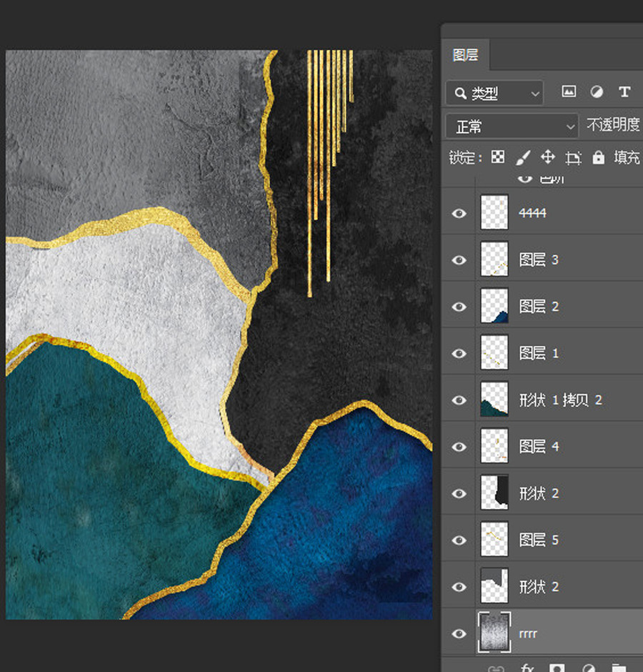The height and width of the screenshot is (672, 643).
Task: Open the 类型 layer filter dropdown
Action: point(494,92)
